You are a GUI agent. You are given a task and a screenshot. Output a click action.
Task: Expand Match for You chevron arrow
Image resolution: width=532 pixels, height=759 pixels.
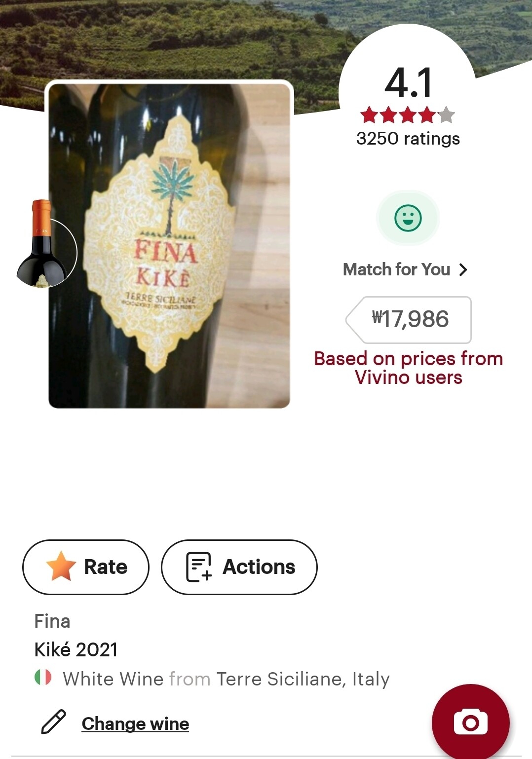click(463, 270)
